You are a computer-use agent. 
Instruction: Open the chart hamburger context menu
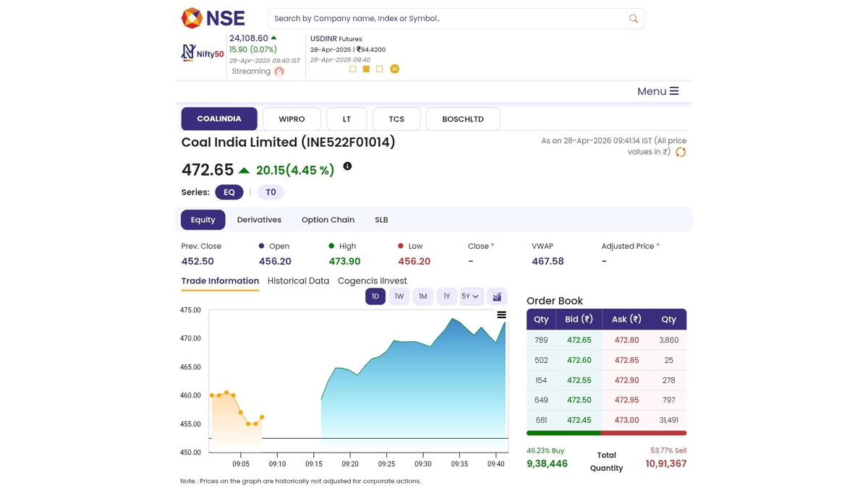[x=501, y=315]
